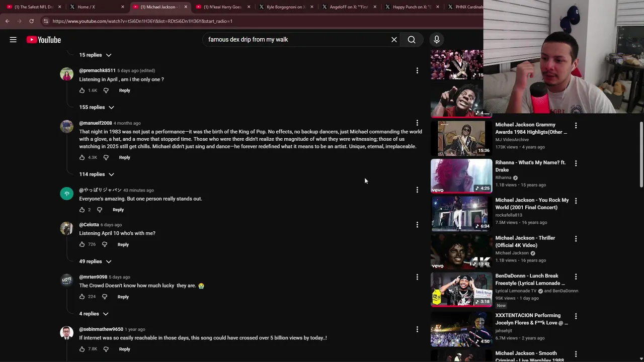Reply to the 'Everyone's amazing' comment

tap(118, 210)
